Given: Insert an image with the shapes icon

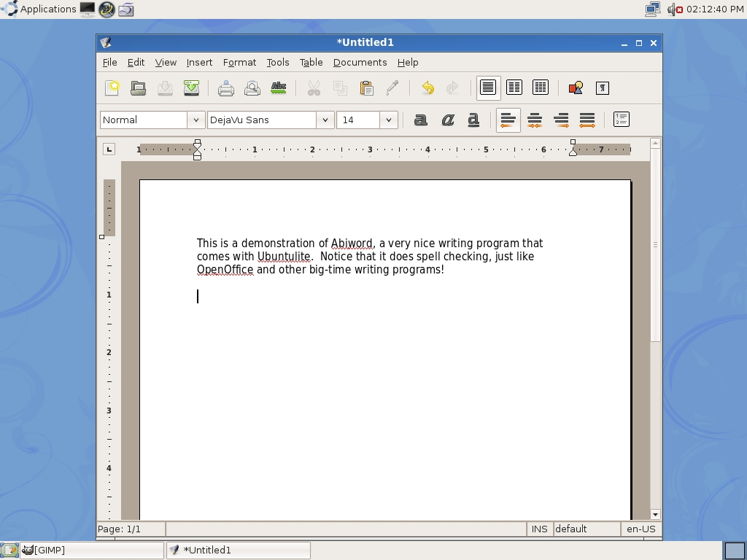Looking at the screenshot, I should (576, 88).
